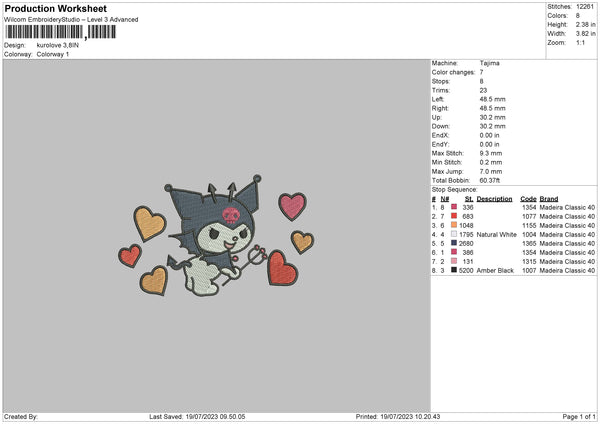Click the Max Stitch value 9.3 mm

coord(491,153)
